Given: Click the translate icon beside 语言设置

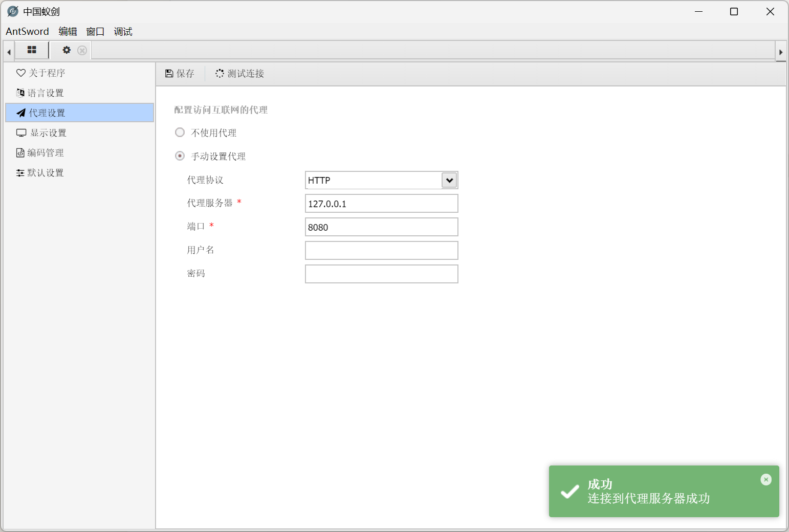Looking at the screenshot, I should tap(20, 93).
